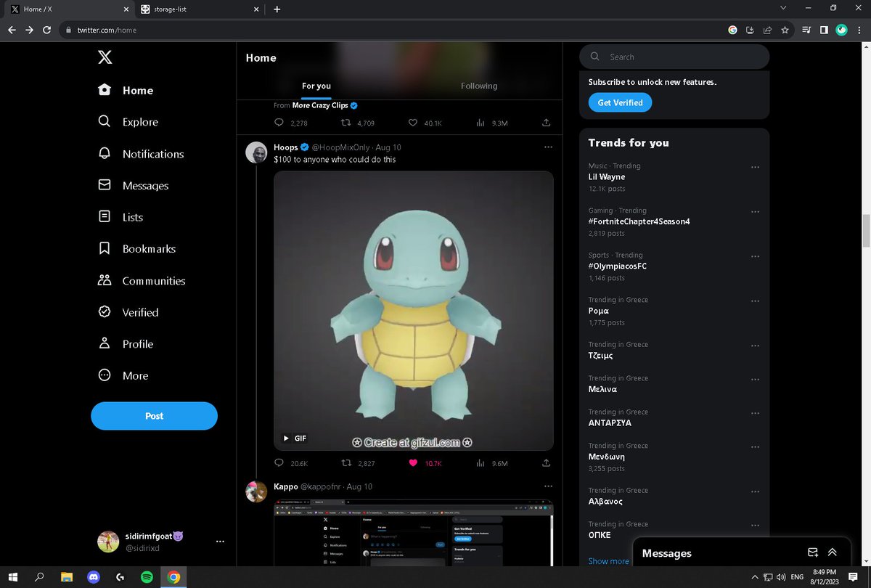
Task: Open Chrome menu three dots
Action: [x=859, y=30]
